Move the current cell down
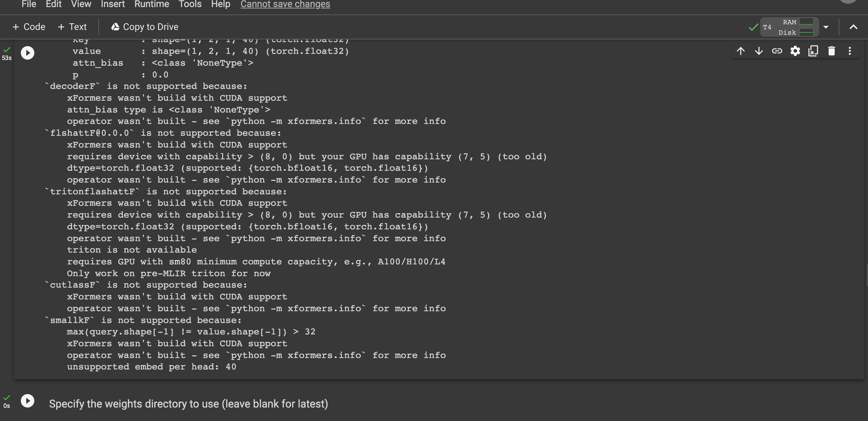The image size is (868, 421). click(759, 51)
